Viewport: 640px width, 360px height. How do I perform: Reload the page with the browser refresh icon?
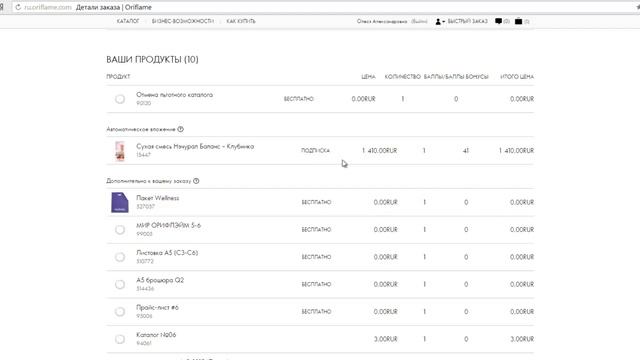pyautogui.click(x=18, y=7)
